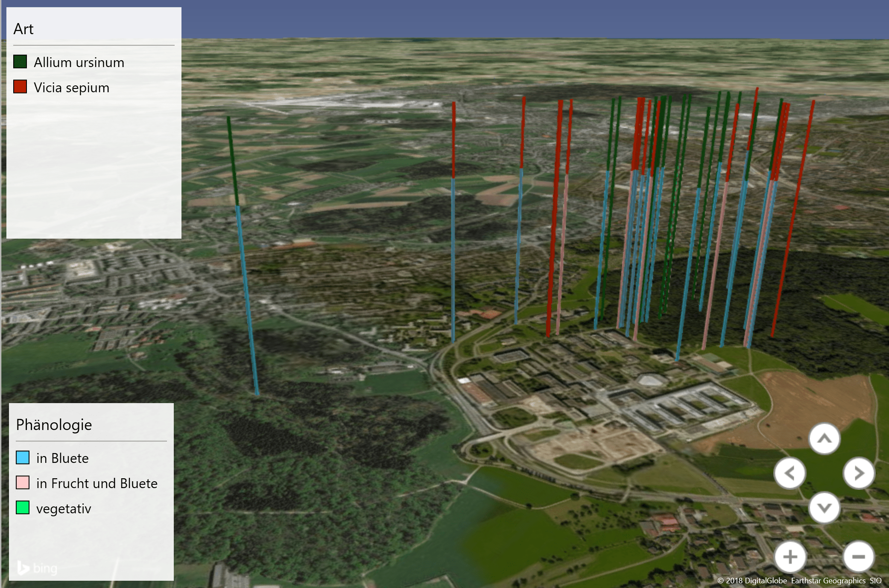This screenshot has width=889, height=588.
Task: Tilt the map up with the up arrow
Action: click(825, 439)
